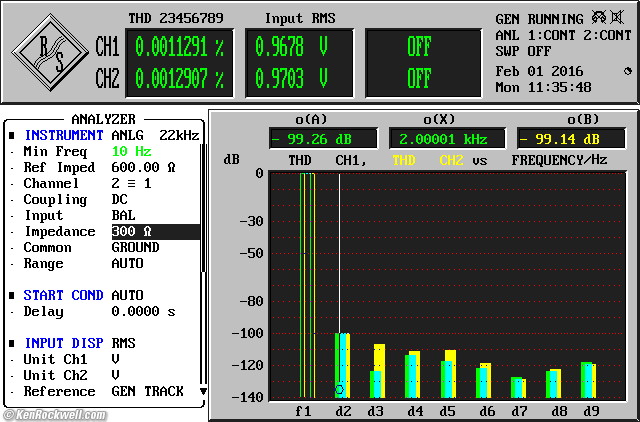640x422 pixels.
Task: Click the square bullet beside INPUT DISP
Action: tap(12, 343)
